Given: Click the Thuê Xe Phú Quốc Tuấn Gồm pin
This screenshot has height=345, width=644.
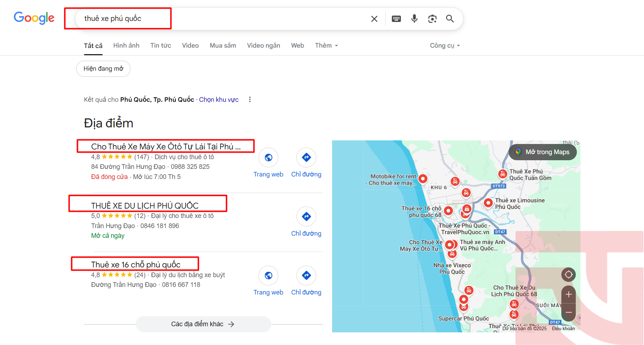Looking at the screenshot, I should tap(502, 174).
